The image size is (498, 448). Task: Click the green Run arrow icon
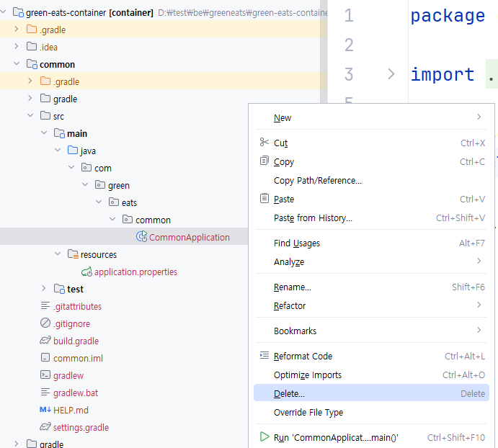[264, 437]
